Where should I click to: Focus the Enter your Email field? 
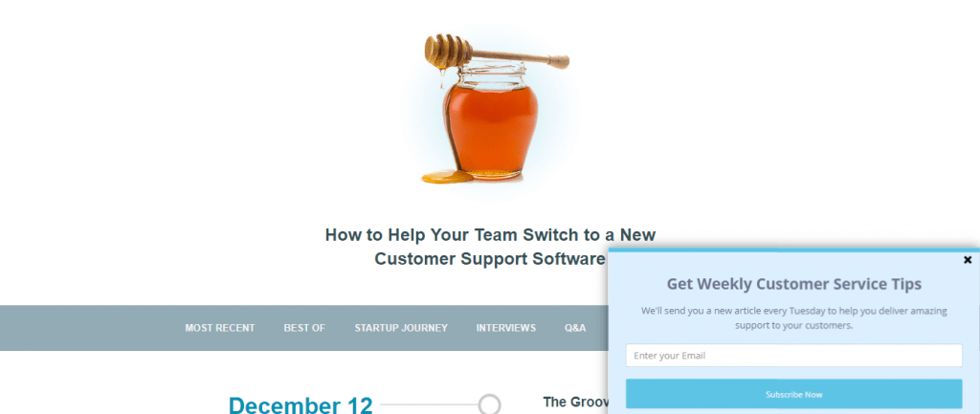793,356
